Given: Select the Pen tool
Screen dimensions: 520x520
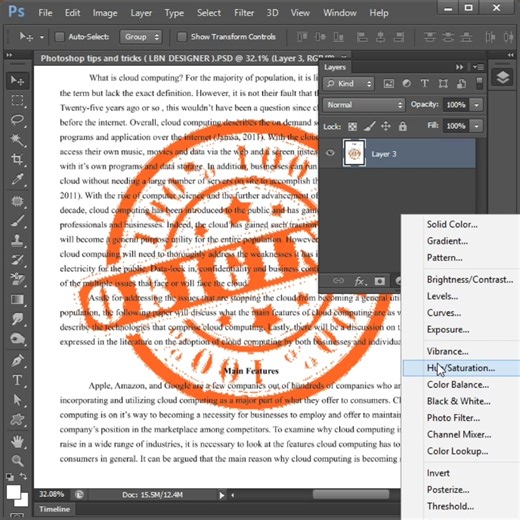Looking at the screenshot, I should (17, 360).
